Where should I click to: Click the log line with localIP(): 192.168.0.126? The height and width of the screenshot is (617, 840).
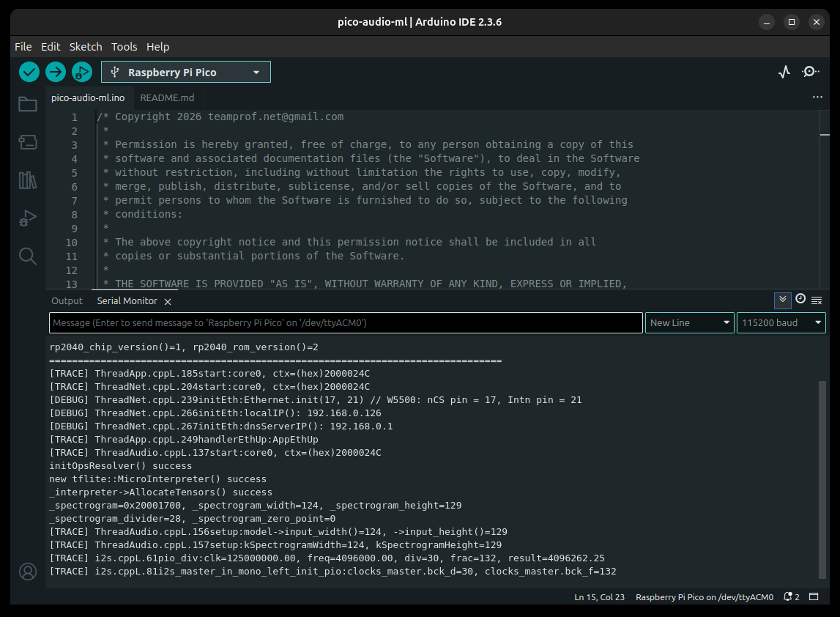coord(215,413)
